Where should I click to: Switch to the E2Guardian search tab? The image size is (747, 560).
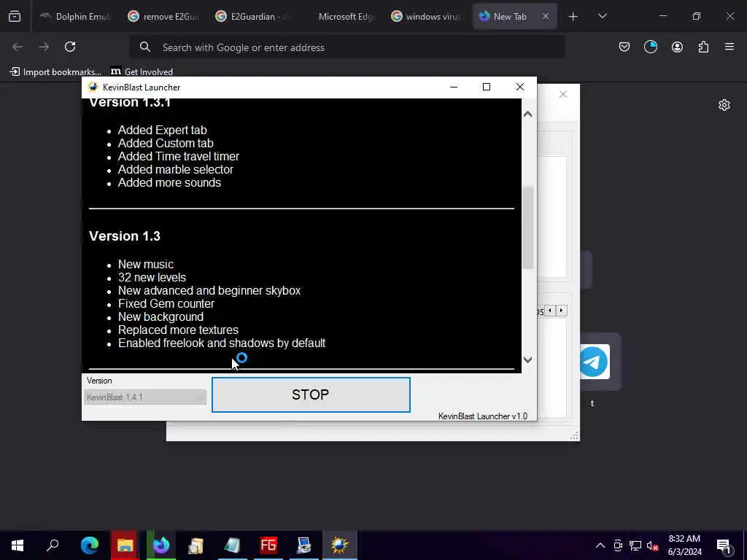coord(251,17)
